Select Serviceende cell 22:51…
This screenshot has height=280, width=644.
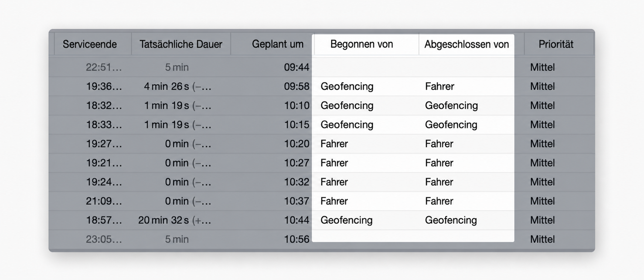point(104,67)
